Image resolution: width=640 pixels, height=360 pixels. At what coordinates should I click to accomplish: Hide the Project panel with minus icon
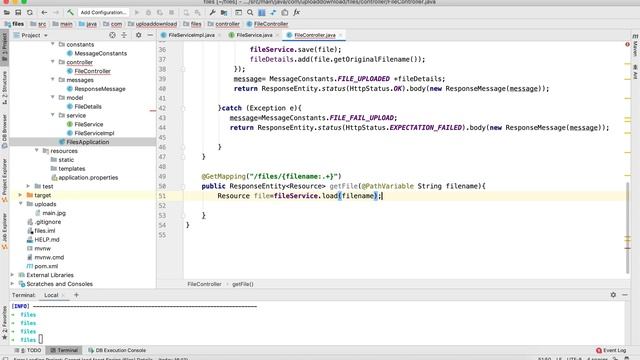150,36
